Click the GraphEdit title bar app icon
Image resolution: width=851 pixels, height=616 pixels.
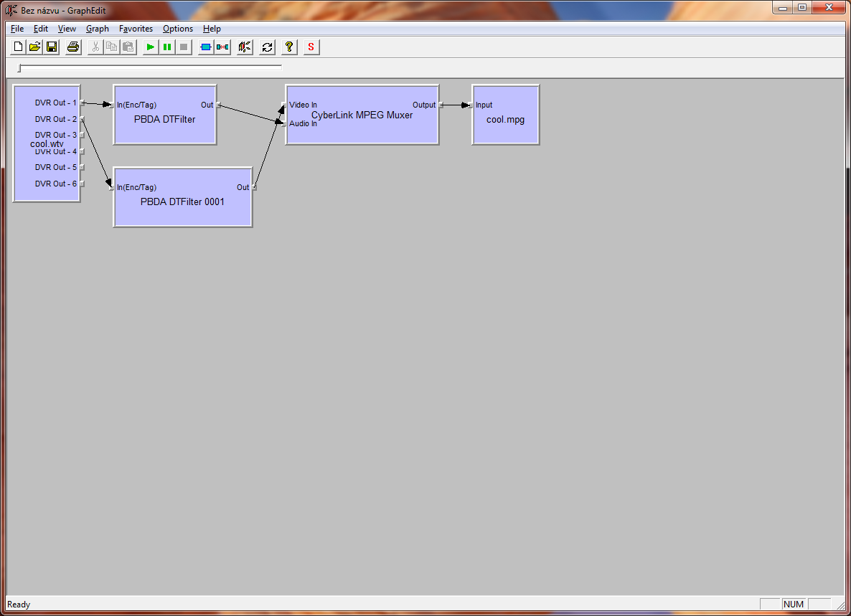(11, 10)
